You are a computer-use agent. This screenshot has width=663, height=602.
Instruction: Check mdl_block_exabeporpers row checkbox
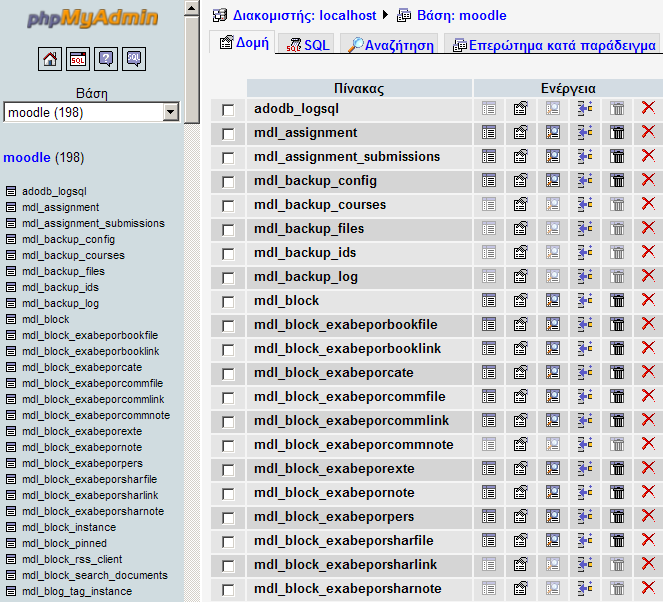point(228,518)
